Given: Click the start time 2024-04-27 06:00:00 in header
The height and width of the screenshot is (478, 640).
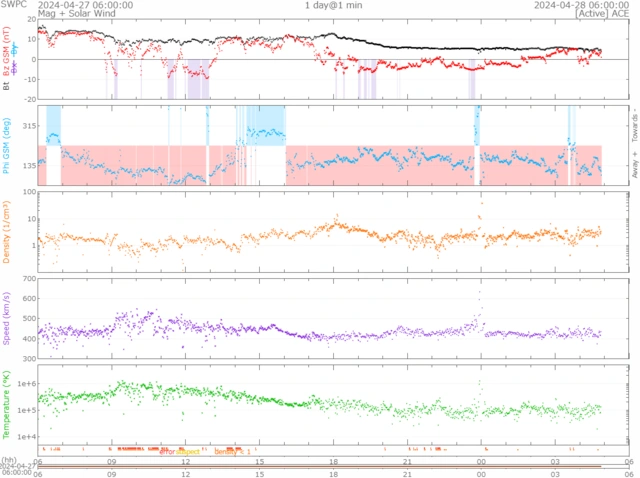Looking at the screenshot, I should [x=85, y=5].
